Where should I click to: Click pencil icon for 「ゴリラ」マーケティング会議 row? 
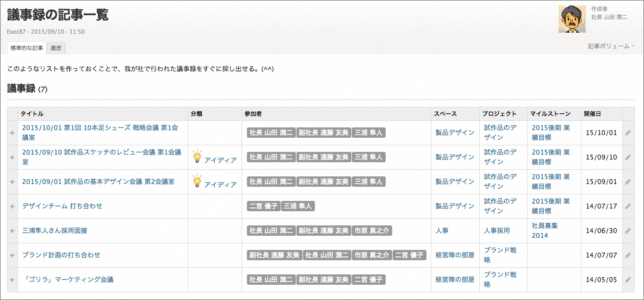pyautogui.click(x=628, y=280)
